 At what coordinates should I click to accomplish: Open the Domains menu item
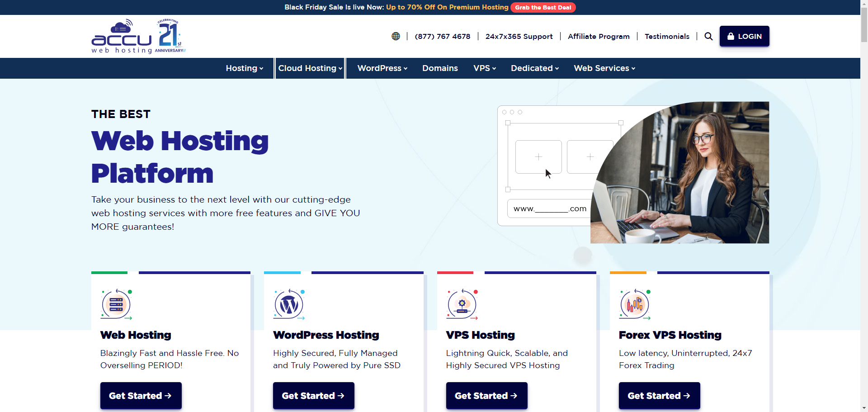click(440, 68)
